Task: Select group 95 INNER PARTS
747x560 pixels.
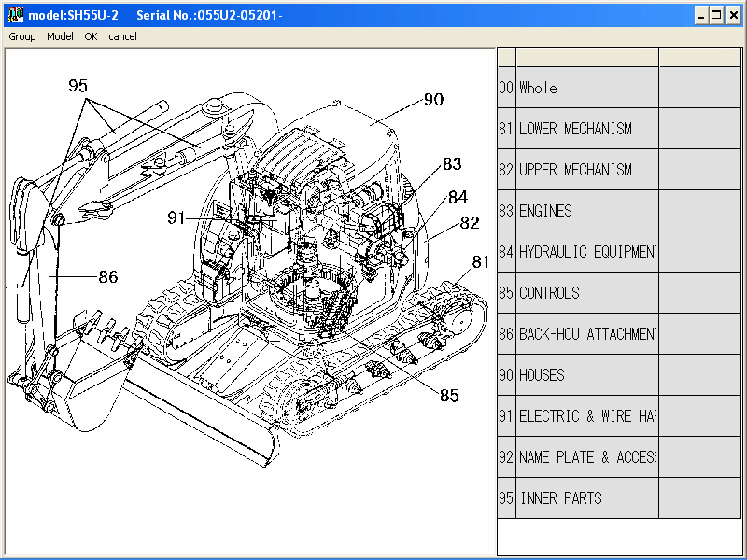Action: 579,497
